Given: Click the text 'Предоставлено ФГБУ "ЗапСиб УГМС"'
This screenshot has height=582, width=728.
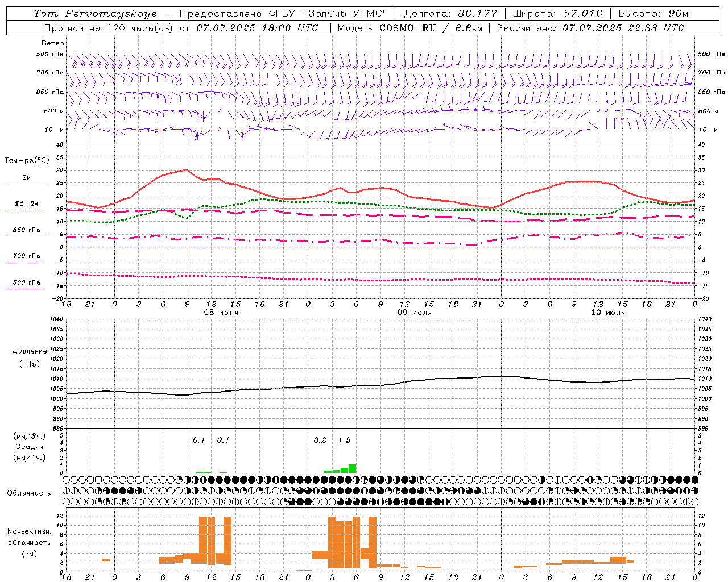Looking at the screenshot, I should tap(283, 14).
